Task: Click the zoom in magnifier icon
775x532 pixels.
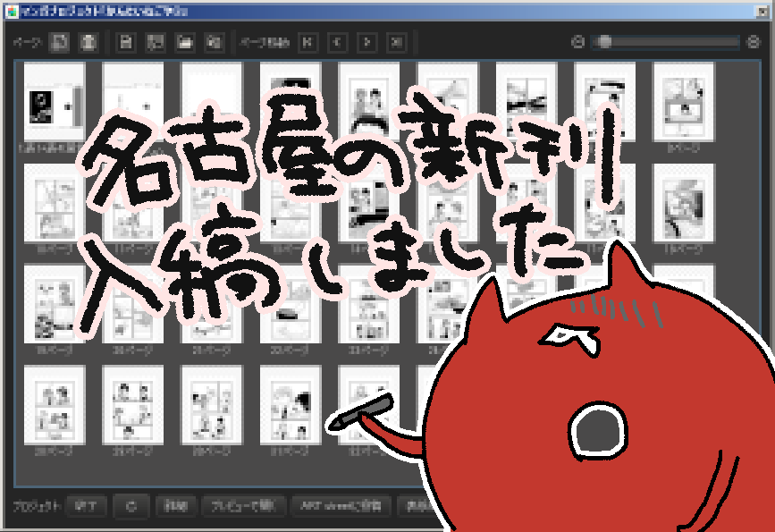Action: click(753, 42)
